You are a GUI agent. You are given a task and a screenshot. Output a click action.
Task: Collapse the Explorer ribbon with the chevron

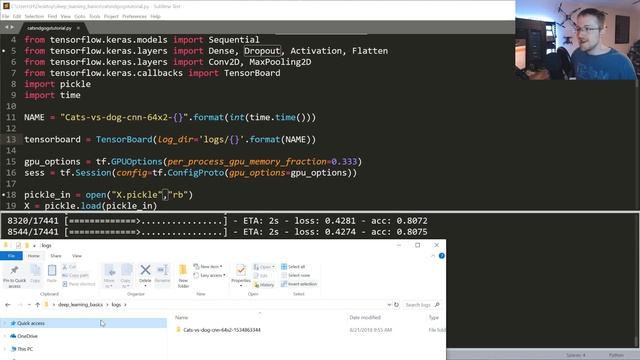[433, 256]
